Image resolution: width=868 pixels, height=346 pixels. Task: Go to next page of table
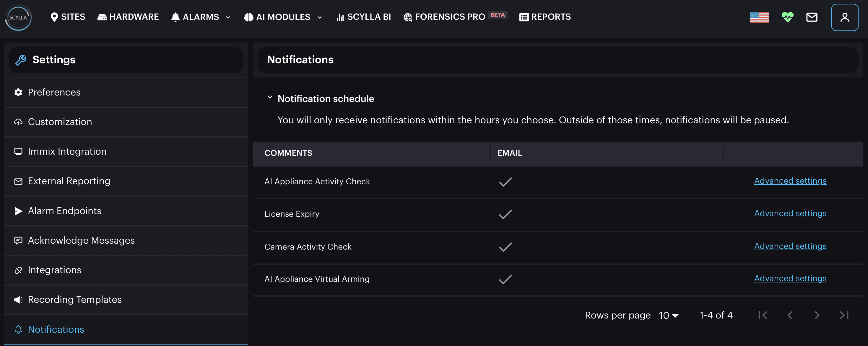coord(817,315)
